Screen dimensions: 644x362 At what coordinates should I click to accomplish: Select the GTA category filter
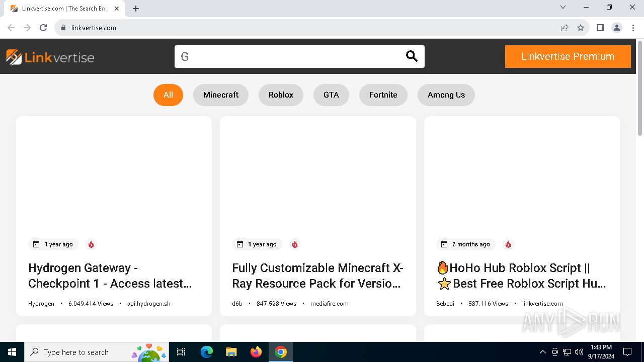331,95
